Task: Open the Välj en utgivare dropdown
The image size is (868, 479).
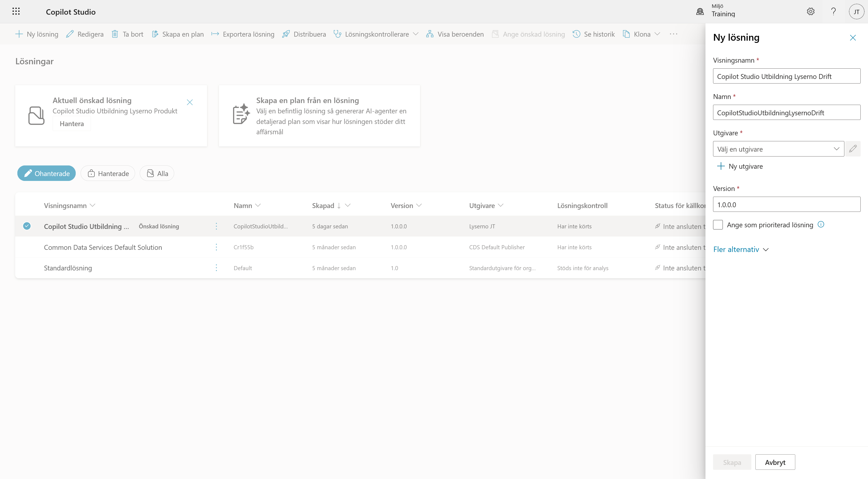Action: 778,149
